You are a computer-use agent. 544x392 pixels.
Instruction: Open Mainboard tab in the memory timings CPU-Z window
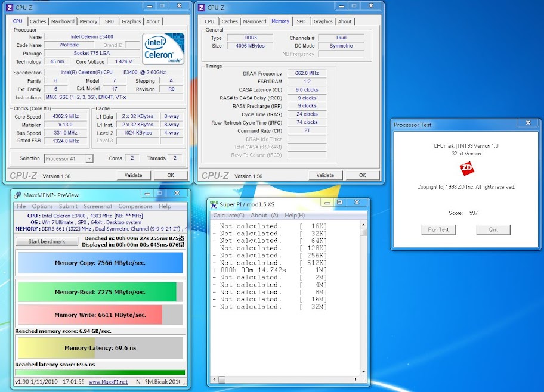(255, 21)
